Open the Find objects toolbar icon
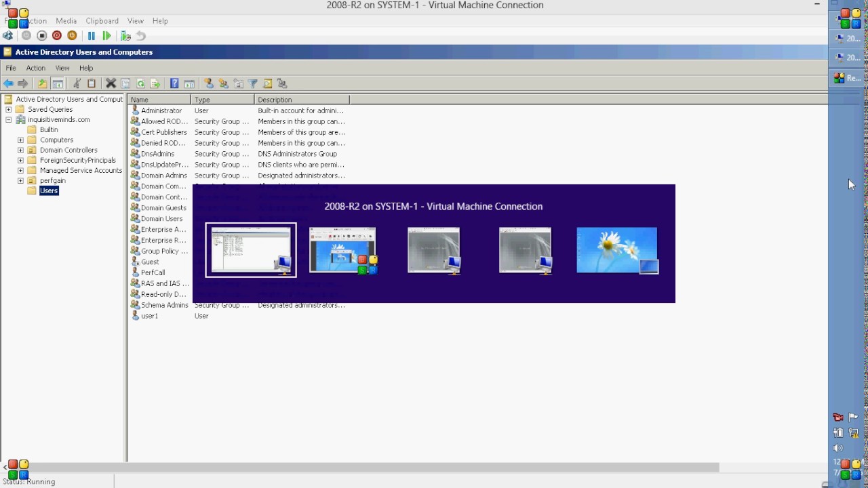 pos(268,84)
